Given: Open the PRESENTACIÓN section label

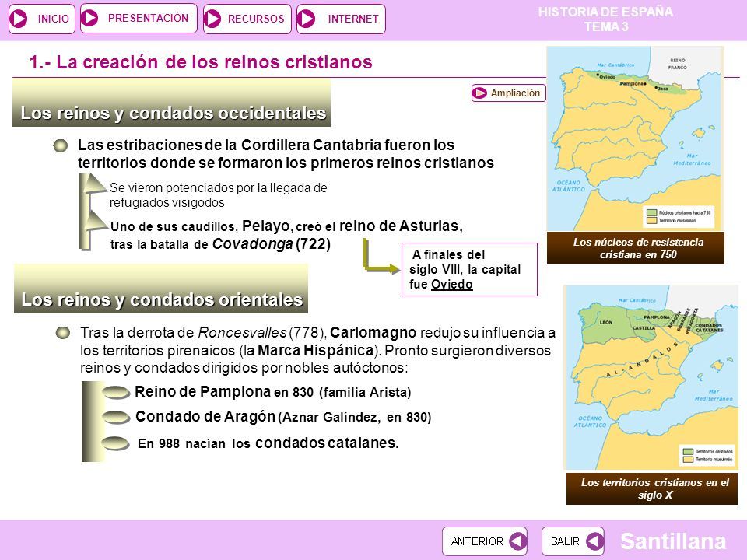Looking at the screenshot, I should (x=148, y=18).
